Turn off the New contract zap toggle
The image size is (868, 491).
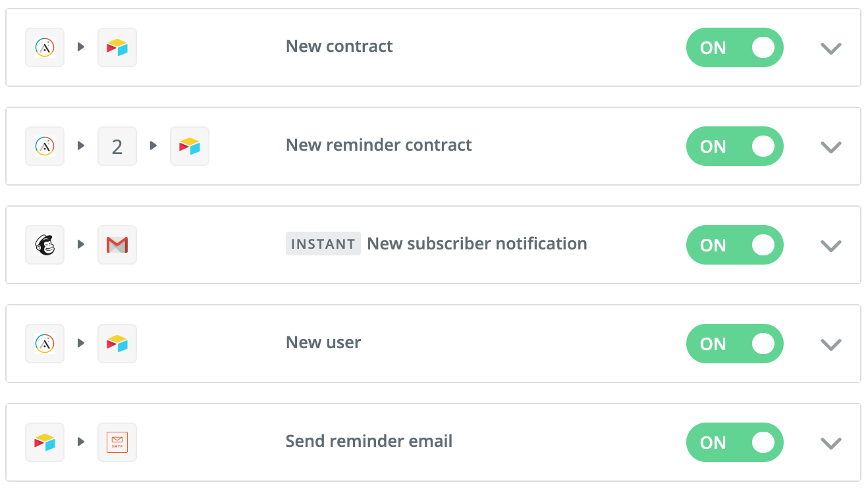coord(735,47)
